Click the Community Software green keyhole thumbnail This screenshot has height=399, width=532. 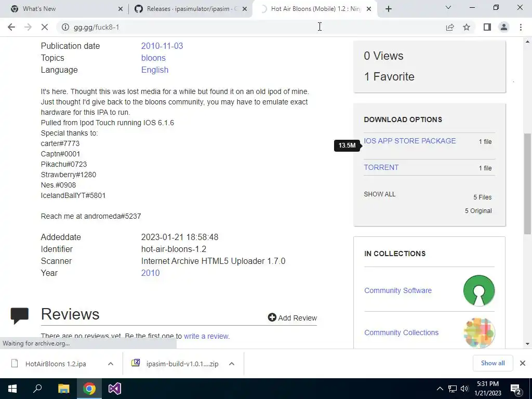(x=478, y=290)
